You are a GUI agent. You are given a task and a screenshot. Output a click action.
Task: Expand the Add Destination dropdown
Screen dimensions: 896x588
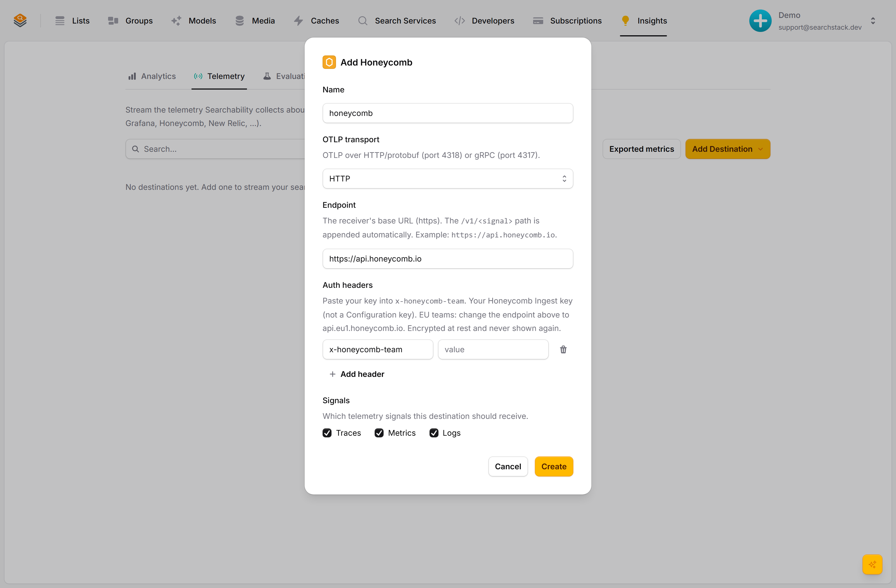point(728,149)
